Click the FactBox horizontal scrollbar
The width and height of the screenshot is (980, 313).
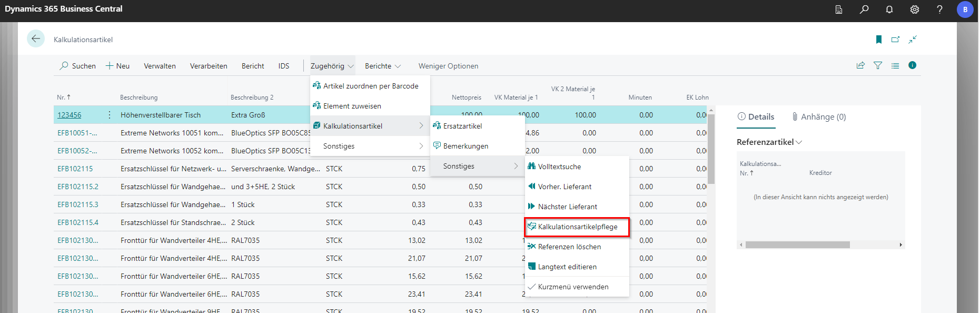[797, 244]
